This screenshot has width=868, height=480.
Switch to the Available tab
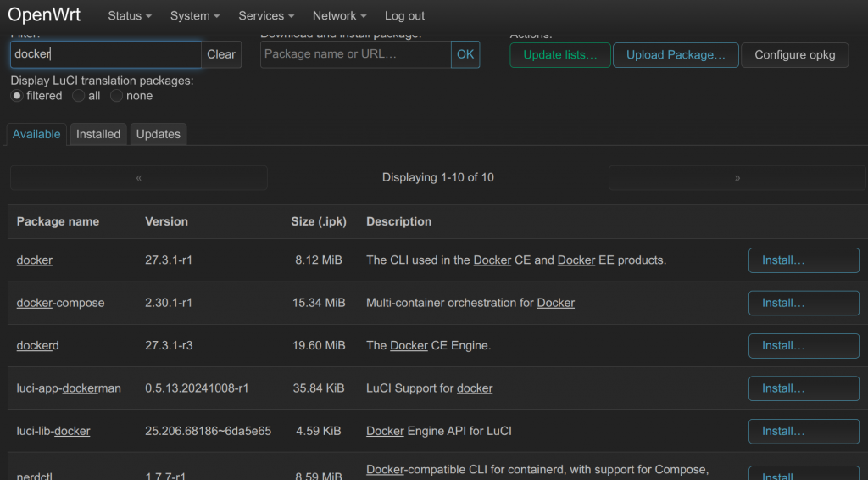36,134
